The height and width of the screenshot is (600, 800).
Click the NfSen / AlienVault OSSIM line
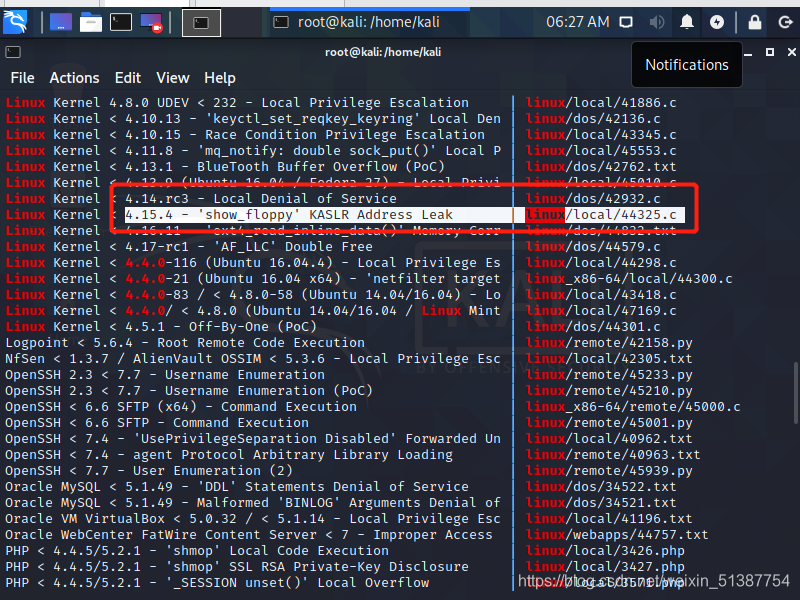pos(253,359)
